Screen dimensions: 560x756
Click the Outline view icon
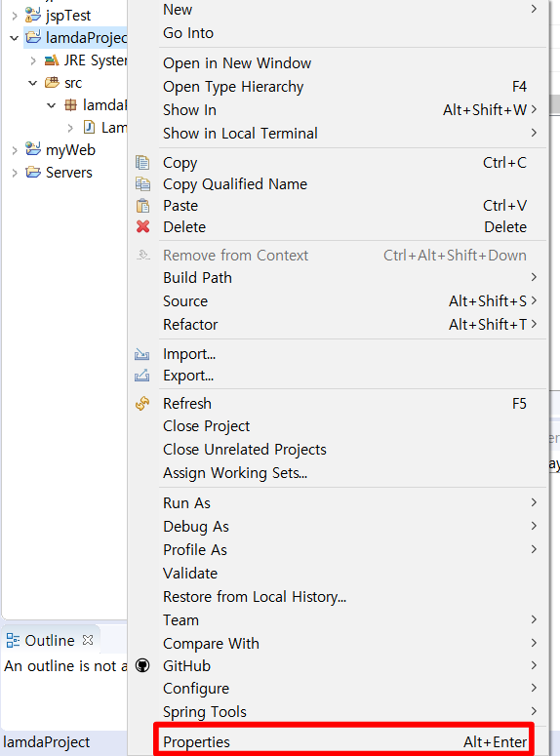pos(13,641)
